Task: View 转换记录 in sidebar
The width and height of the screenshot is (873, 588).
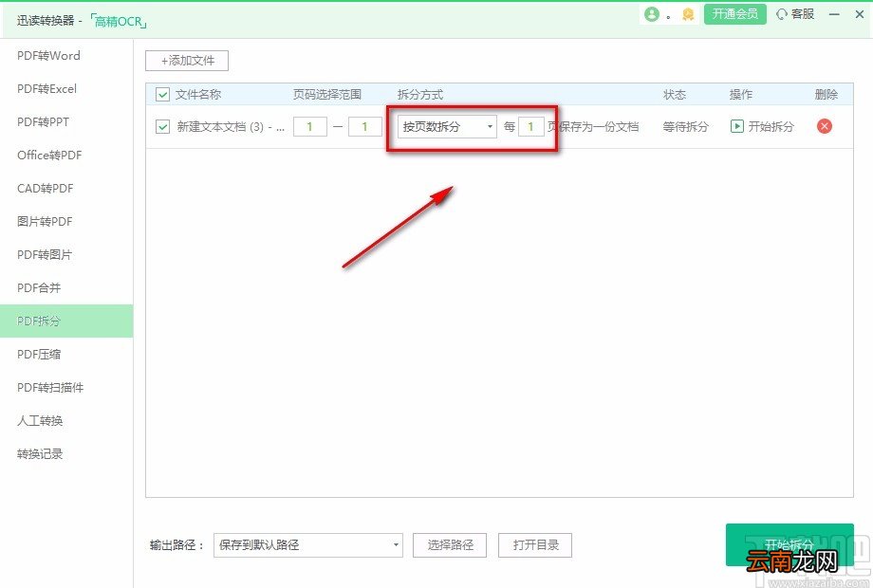Action: coord(40,454)
